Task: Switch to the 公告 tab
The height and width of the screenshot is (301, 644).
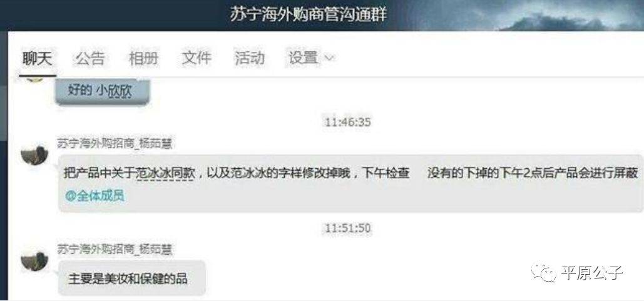Action: (89, 58)
